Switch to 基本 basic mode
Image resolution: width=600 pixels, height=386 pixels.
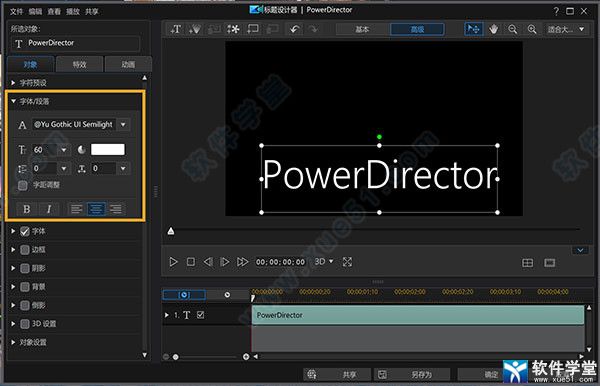[362, 29]
